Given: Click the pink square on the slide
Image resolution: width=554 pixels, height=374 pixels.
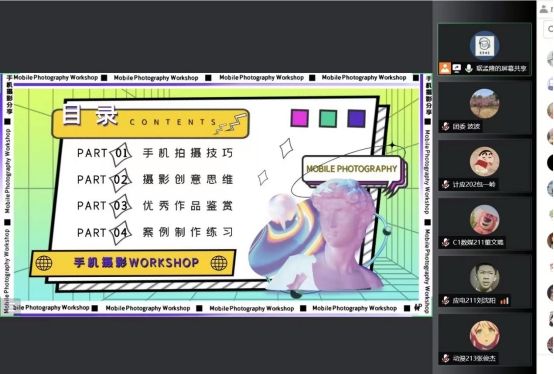Looking at the screenshot, I should (299, 118).
